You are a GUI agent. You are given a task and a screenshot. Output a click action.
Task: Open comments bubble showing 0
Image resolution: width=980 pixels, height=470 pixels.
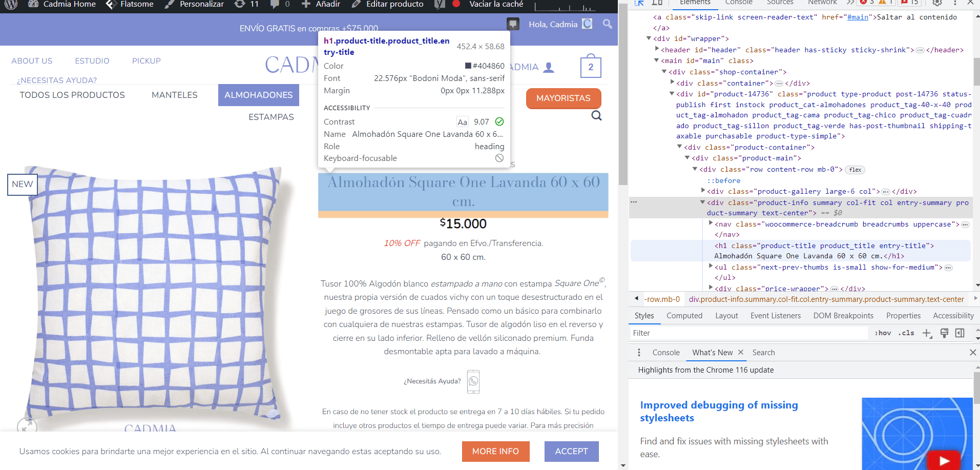click(280, 4)
